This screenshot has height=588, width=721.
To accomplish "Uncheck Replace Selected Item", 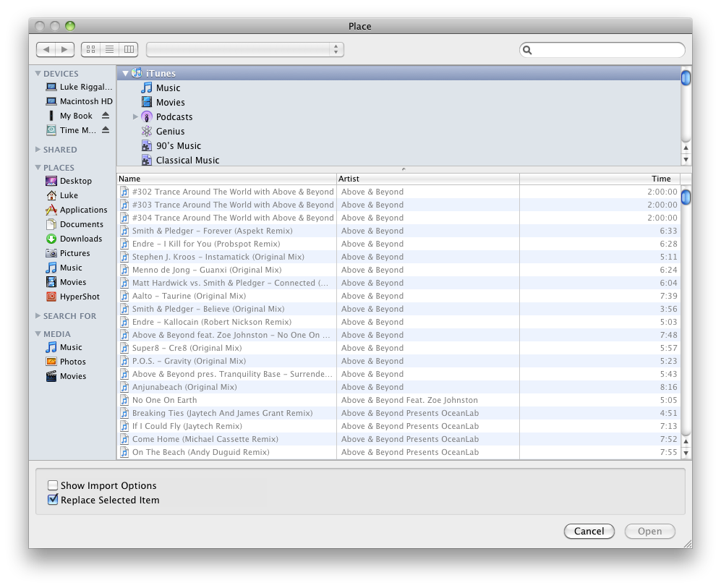I will pyautogui.click(x=53, y=500).
